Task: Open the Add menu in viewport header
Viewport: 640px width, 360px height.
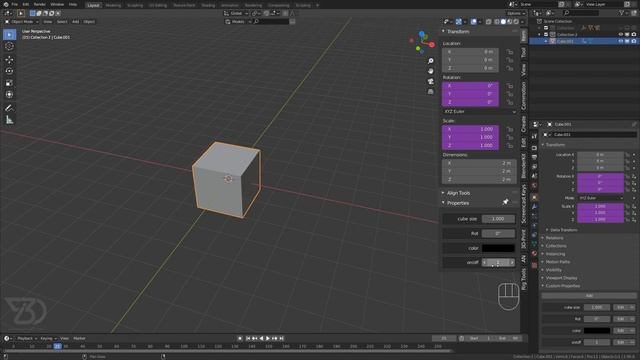Action: tap(76, 22)
